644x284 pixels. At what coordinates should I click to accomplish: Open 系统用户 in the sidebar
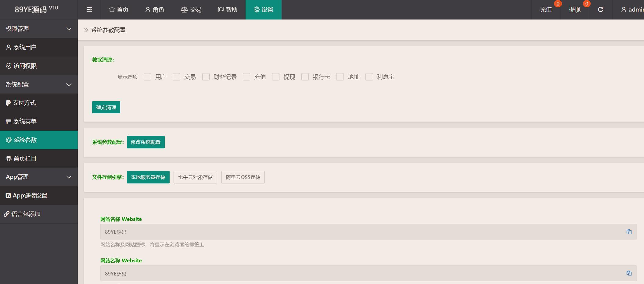click(39, 47)
